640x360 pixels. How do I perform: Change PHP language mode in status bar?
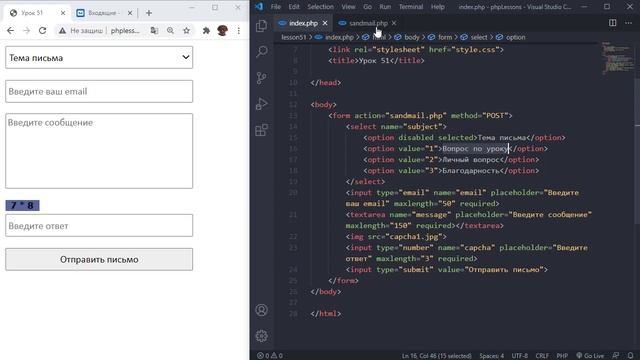pyautogui.click(x=562, y=356)
